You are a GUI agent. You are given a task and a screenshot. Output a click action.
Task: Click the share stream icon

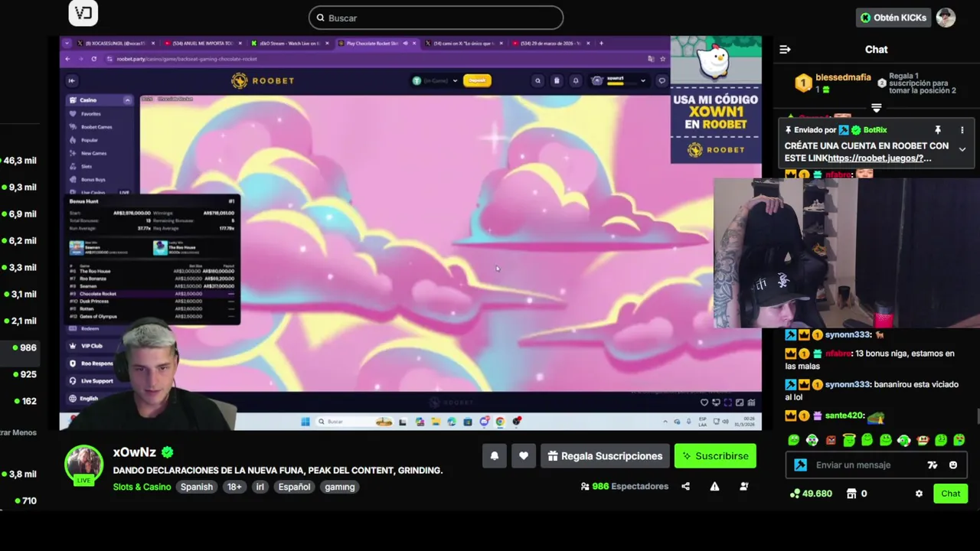[685, 486]
